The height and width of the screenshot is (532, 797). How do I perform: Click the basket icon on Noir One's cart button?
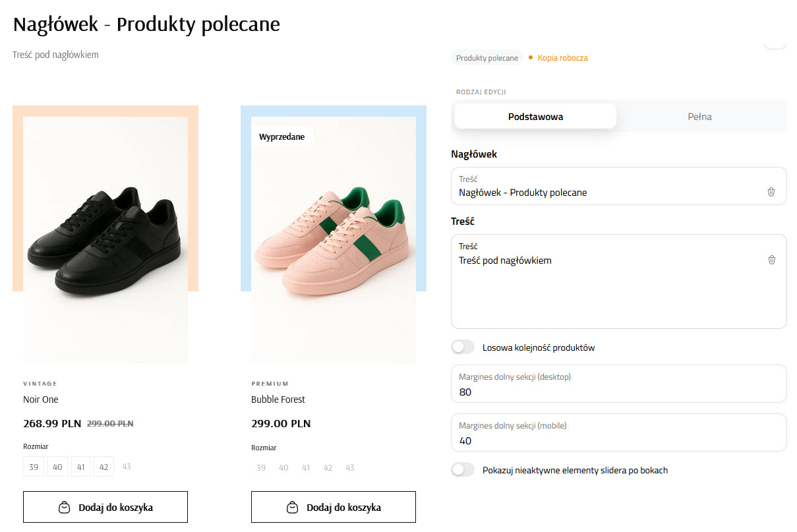(64, 507)
